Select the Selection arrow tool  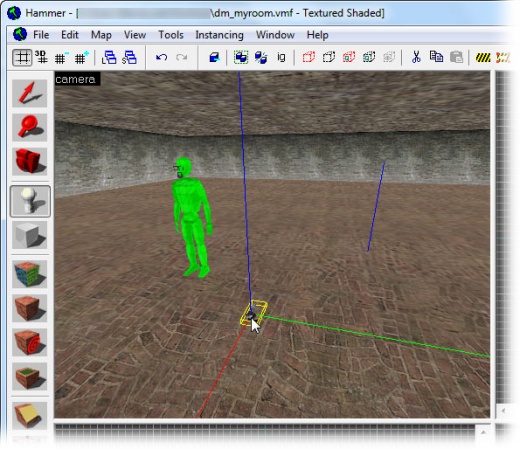point(30,93)
